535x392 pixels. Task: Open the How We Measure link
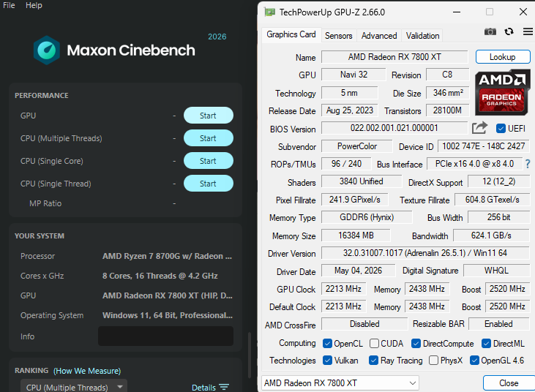coord(87,371)
